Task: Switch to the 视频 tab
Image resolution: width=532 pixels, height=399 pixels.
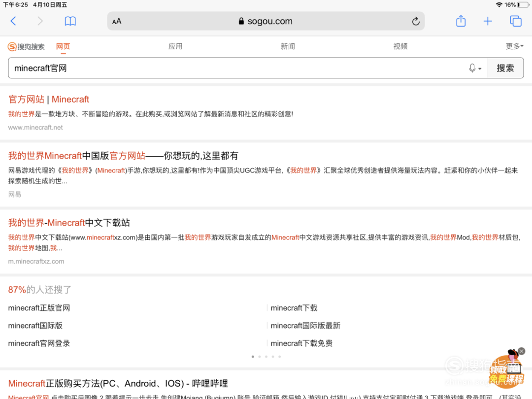Action: (400, 46)
